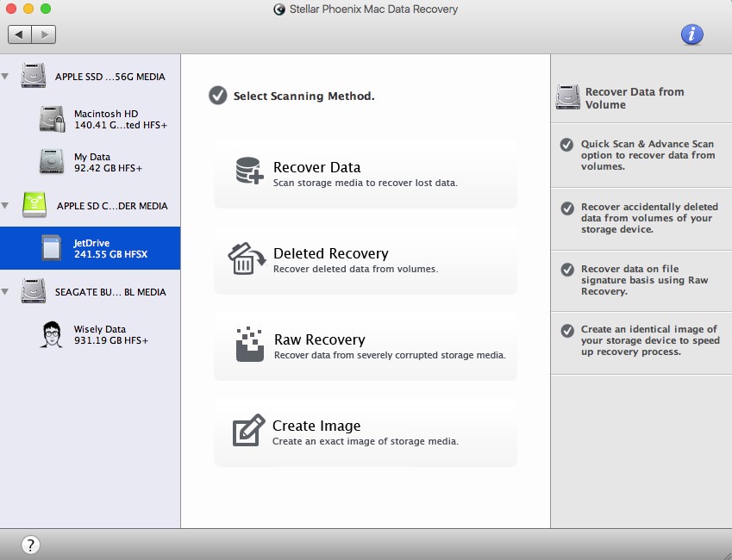
Task: Select Macintosh HD volume label
Action: click(x=121, y=120)
